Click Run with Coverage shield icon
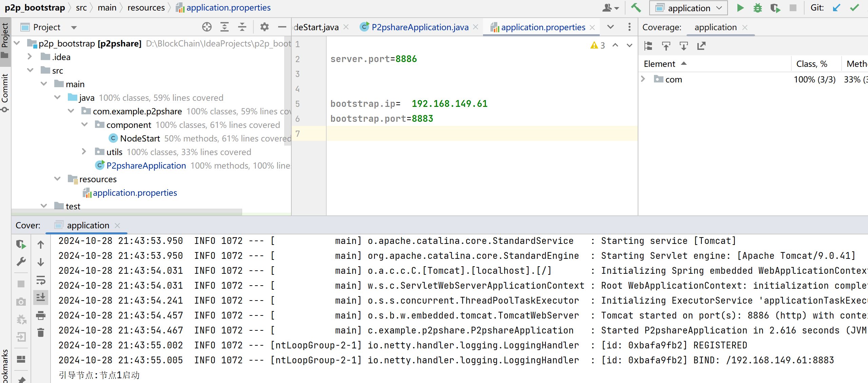868x383 pixels. point(775,8)
